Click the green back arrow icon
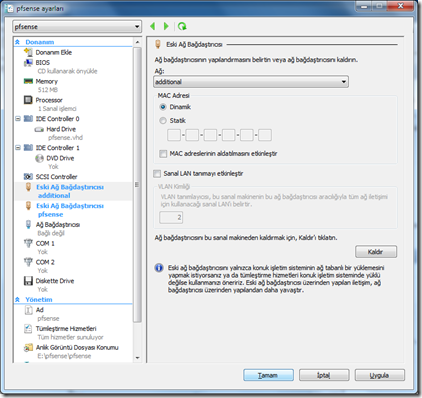Viewport: 422px width, 398px height. click(x=153, y=26)
